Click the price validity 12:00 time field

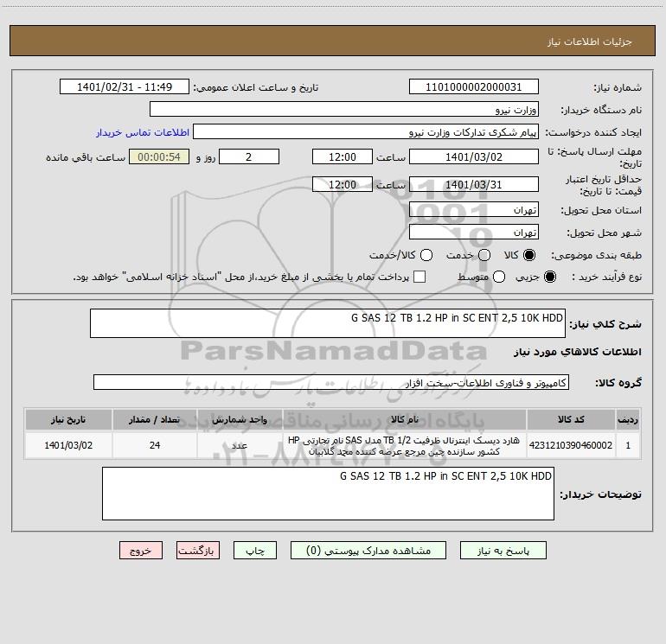click(343, 185)
